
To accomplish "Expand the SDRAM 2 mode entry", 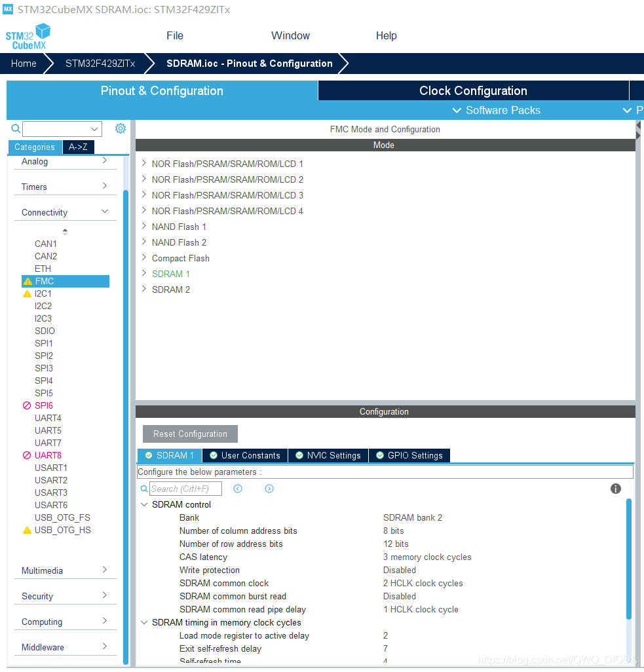I will [144, 289].
